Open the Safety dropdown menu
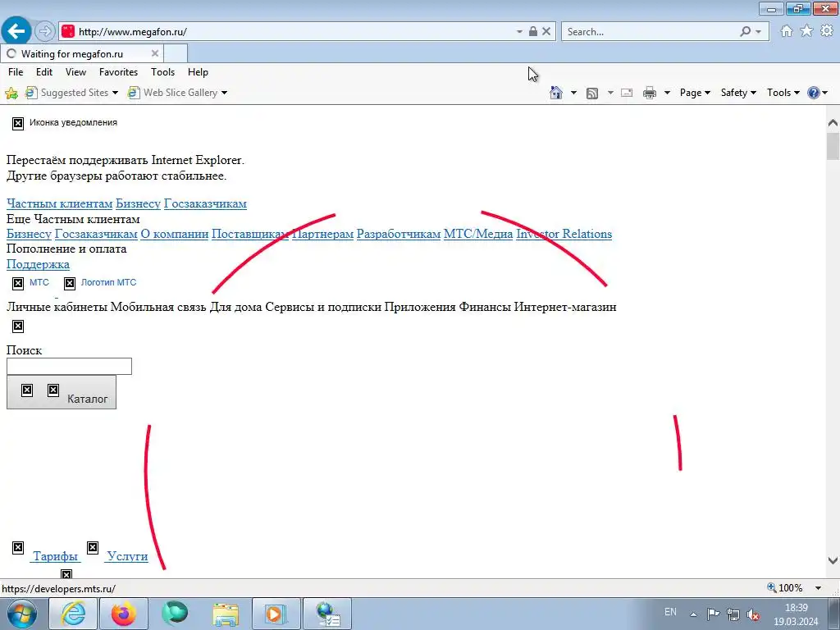The height and width of the screenshot is (630, 840). point(738,93)
